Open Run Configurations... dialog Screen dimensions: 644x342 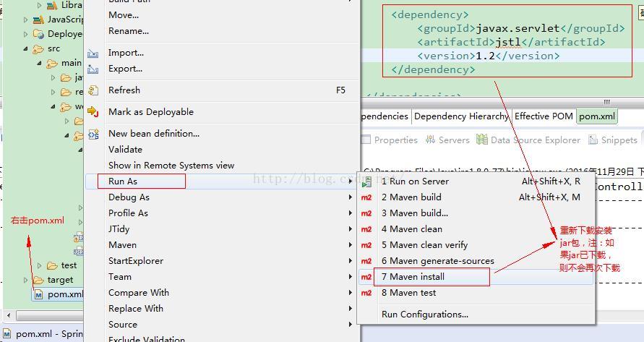(425, 315)
